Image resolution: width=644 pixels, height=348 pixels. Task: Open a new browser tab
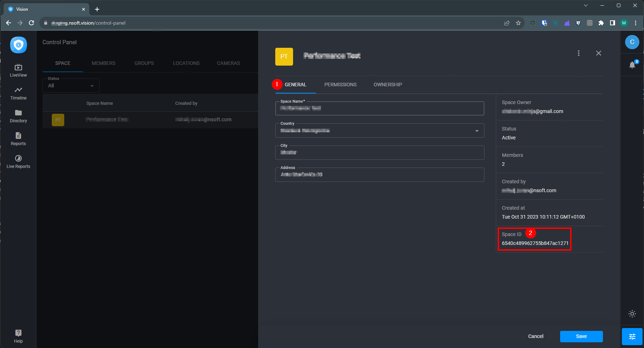(97, 9)
